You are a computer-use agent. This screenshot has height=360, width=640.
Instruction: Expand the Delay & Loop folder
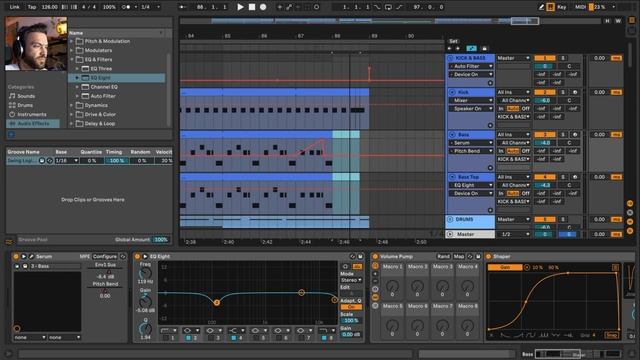[72, 123]
